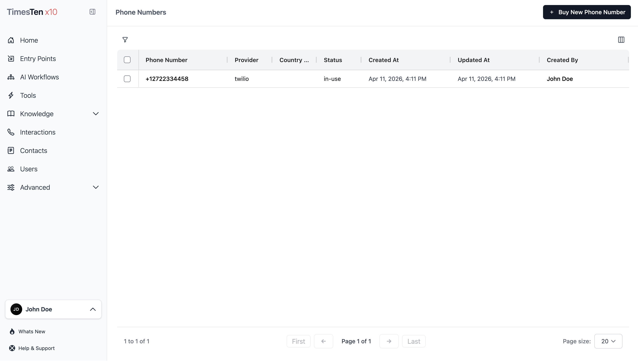Click the 'Page 1 of 1' label

[356, 341]
